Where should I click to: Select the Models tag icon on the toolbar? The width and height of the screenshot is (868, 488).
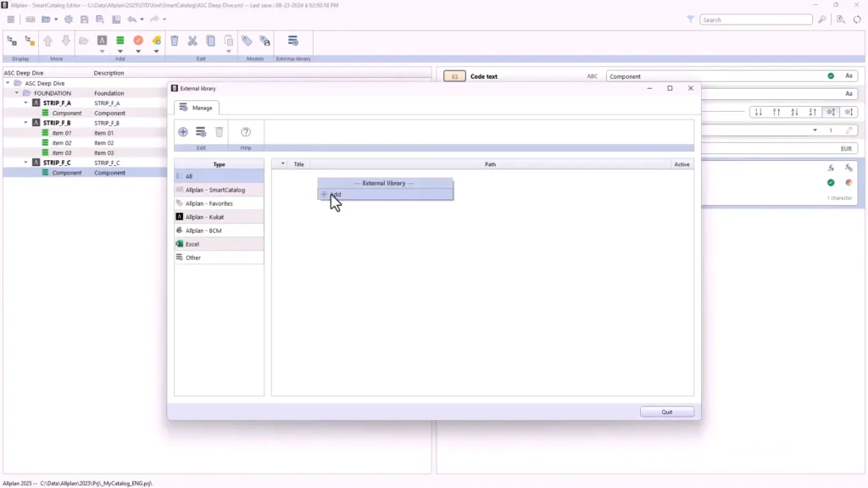pyautogui.click(x=246, y=39)
